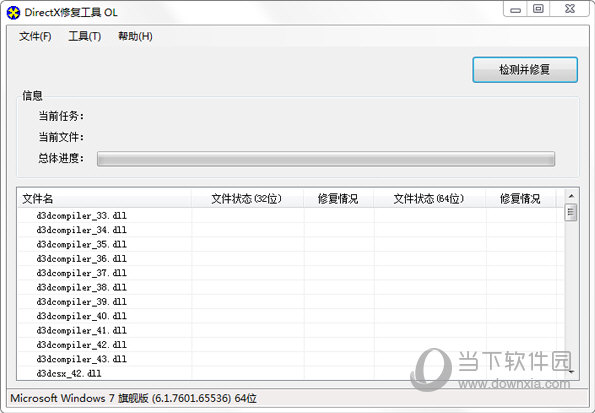This screenshot has height=413, width=595.
Task: Select the d3dcompiler_33.dll row
Action: pyautogui.click(x=291, y=216)
